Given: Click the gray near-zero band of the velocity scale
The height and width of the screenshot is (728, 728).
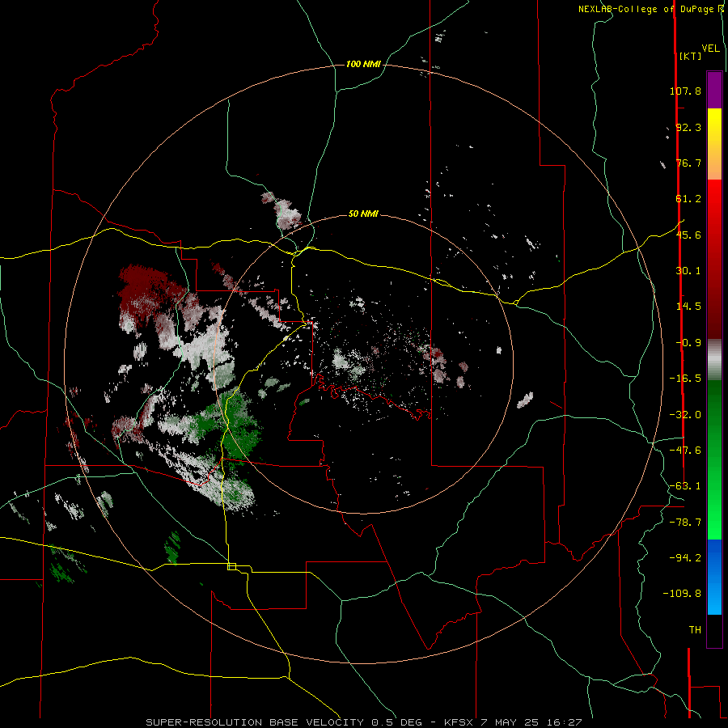Looking at the screenshot, I should coord(714,360).
